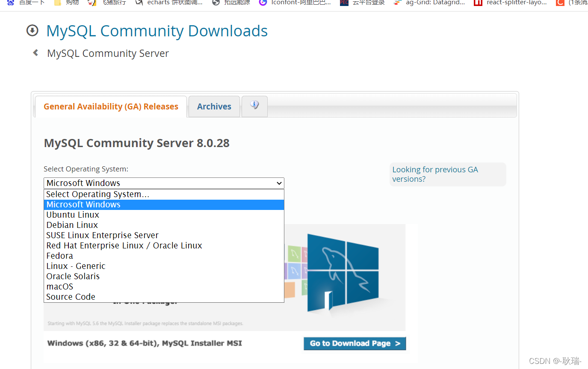588x369 pixels.
Task: Select Ubuntu Linux from the list
Action: tap(164, 215)
